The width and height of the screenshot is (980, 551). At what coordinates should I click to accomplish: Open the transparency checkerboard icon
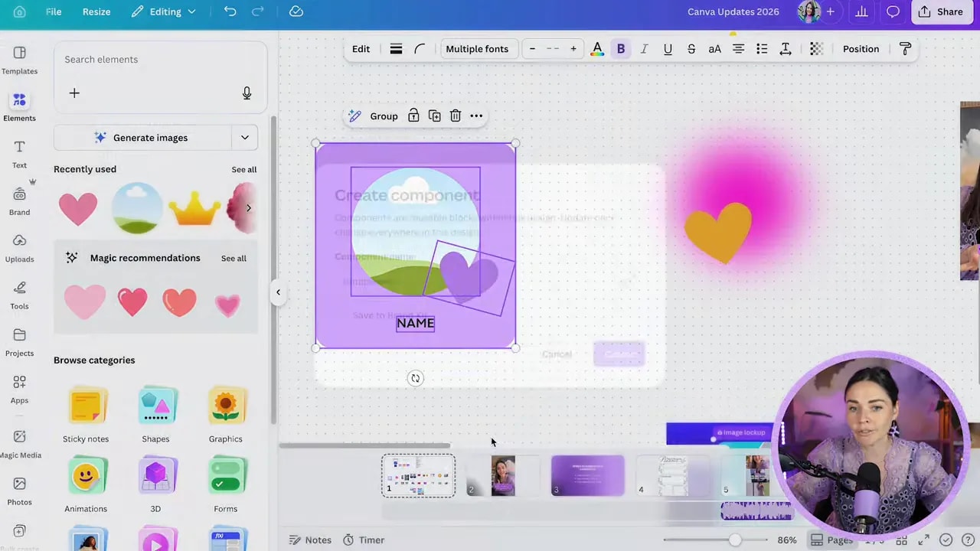pyautogui.click(x=817, y=49)
